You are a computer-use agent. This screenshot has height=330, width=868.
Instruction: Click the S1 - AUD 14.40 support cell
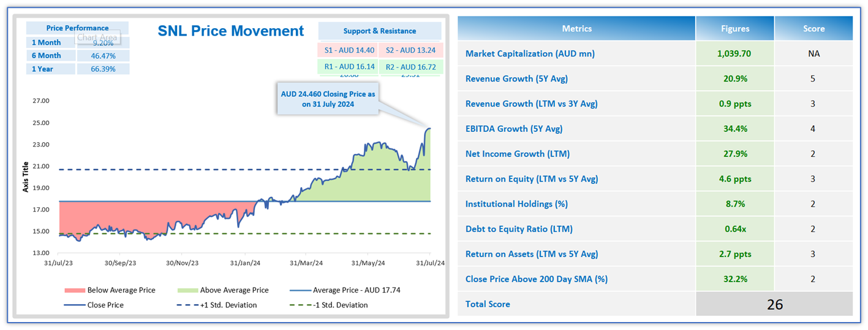coord(348,50)
